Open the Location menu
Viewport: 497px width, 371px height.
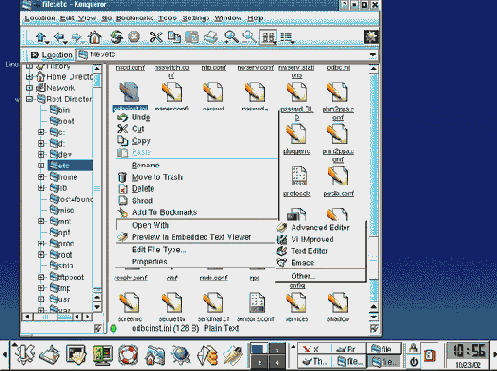pos(40,18)
